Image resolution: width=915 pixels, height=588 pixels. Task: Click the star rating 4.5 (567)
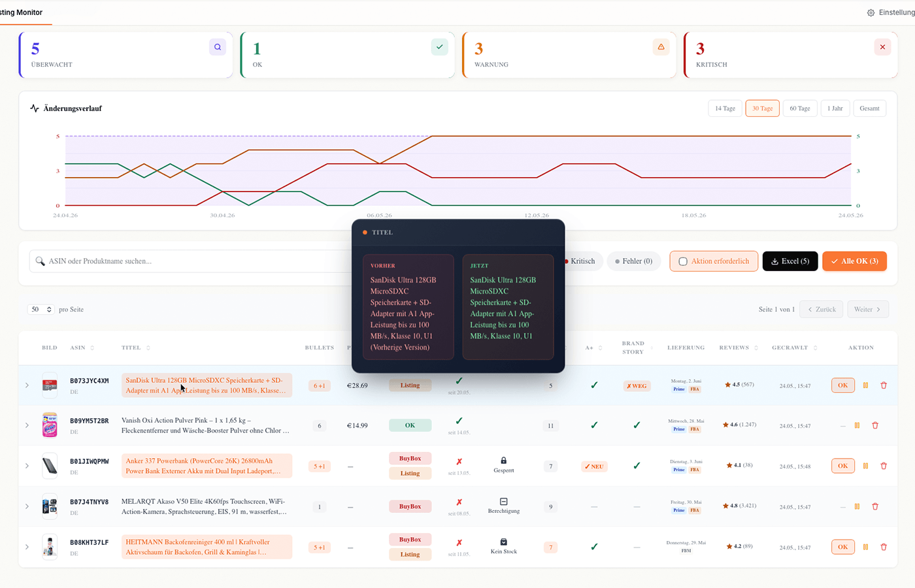click(739, 385)
